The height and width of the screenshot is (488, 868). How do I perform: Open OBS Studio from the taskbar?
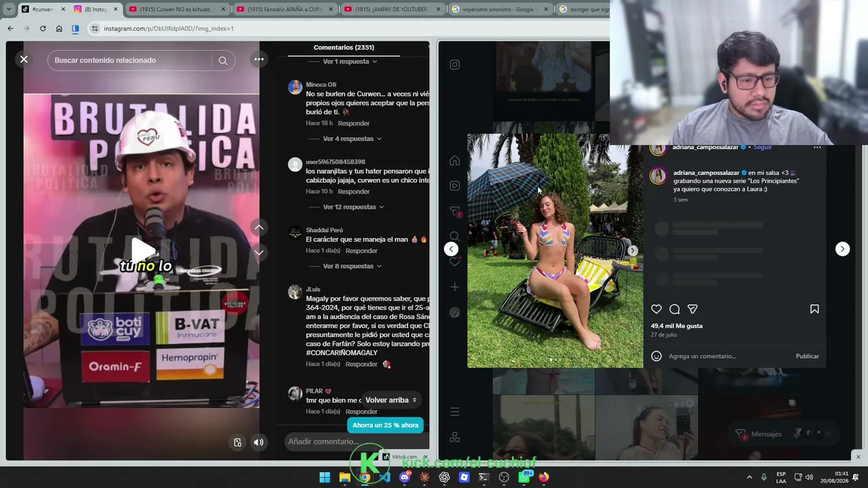(x=504, y=477)
